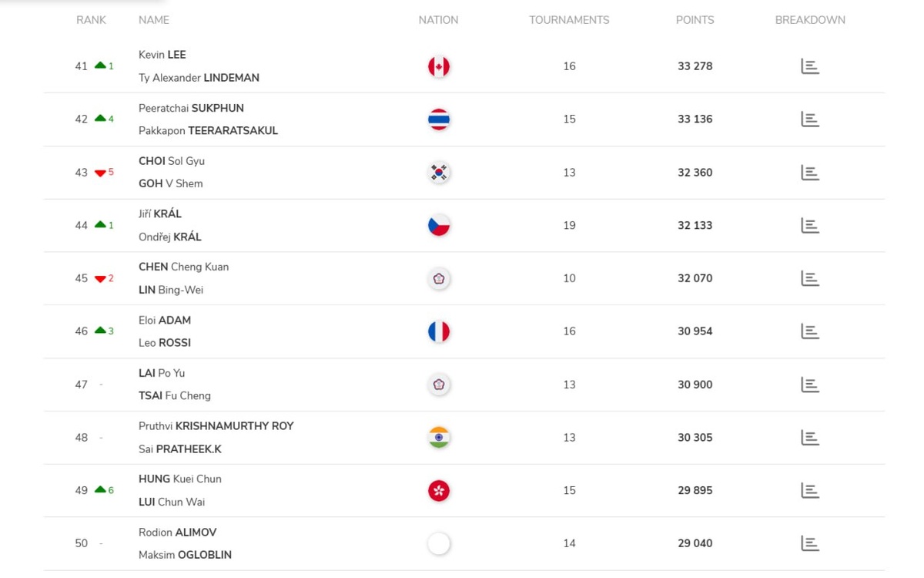
Task: Open Goh V Shem player profile
Action: 171,183
